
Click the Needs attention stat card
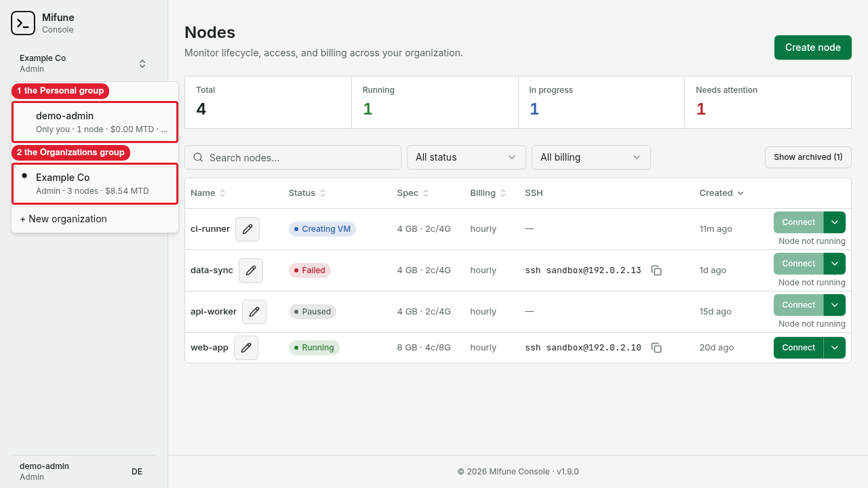point(768,102)
